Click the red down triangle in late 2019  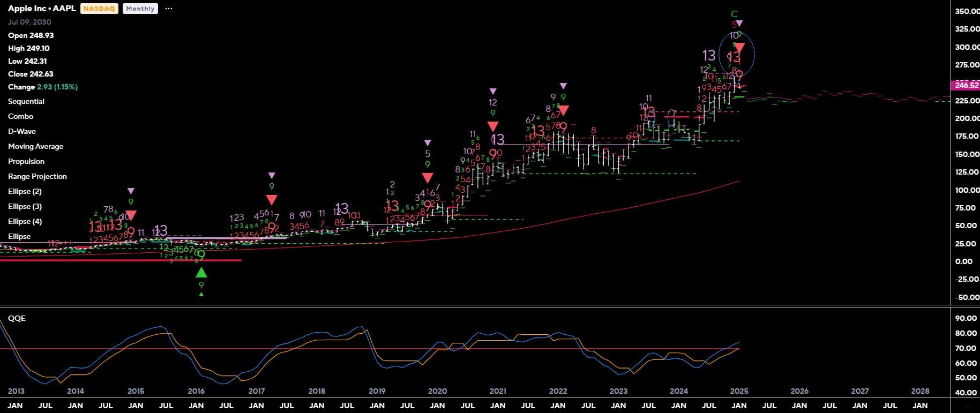[x=428, y=178]
